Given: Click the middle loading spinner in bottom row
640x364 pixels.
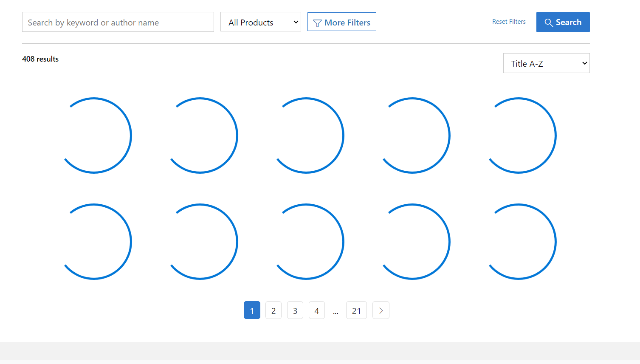Looking at the screenshot, I should pos(310,241).
